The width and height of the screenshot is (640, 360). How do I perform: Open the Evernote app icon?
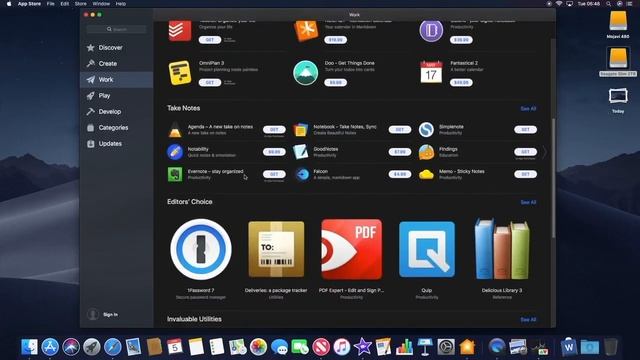[175, 174]
